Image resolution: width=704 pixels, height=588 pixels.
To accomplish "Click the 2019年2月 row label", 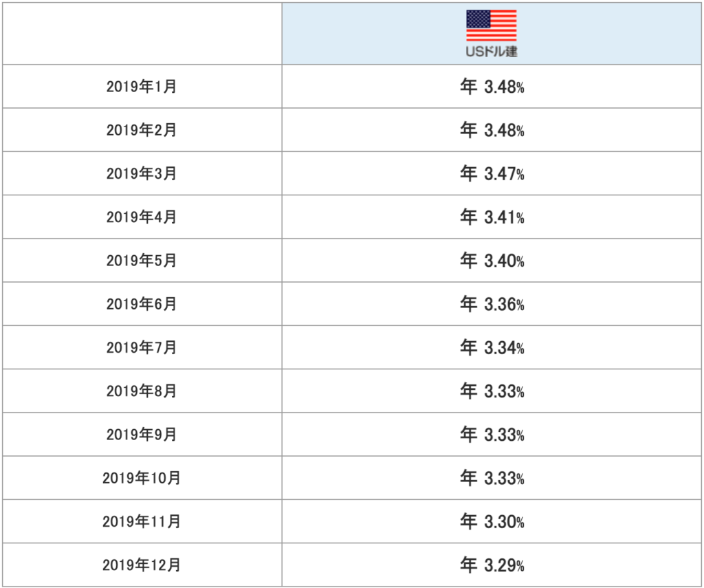I will [x=142, y=130].
